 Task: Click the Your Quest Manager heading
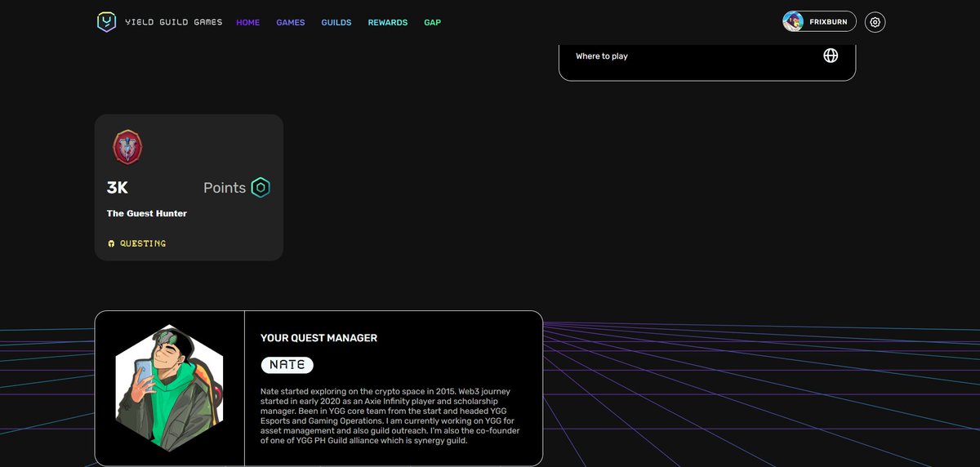(318, 338)
